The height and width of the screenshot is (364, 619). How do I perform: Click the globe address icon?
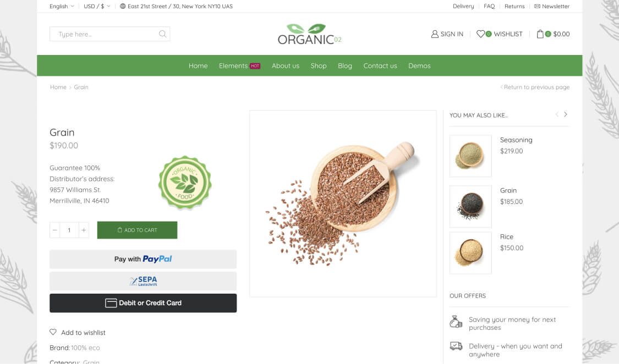(123, 6)
